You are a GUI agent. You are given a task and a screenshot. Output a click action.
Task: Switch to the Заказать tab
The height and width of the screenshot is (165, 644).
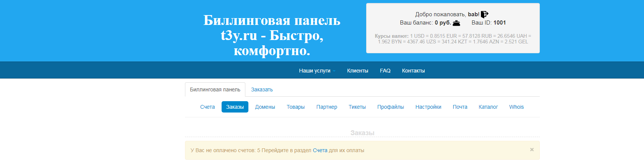[262, 89]
